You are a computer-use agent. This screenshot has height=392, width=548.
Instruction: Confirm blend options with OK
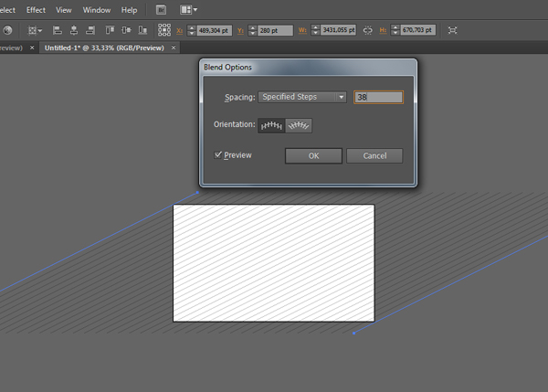pyautogui.click(x=313, y=156)
